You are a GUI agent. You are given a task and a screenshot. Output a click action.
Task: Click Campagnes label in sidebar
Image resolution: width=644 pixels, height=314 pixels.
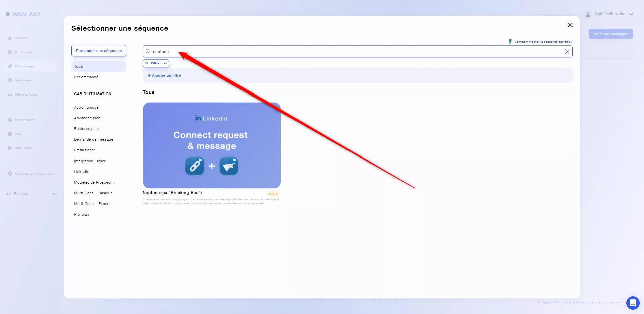click(25, 66)
